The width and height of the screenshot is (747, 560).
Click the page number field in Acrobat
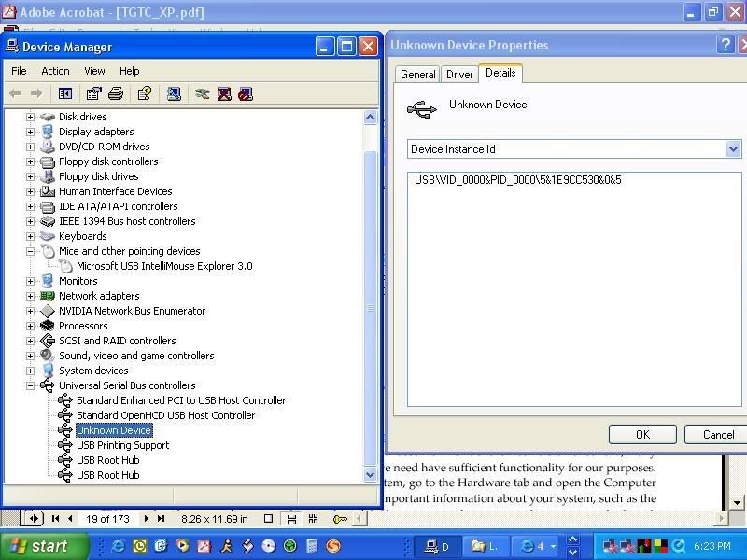(x=107, y=519)
